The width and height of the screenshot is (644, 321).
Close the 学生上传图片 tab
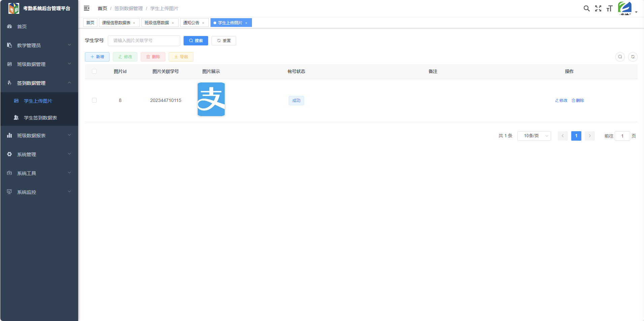coord(246,23)
